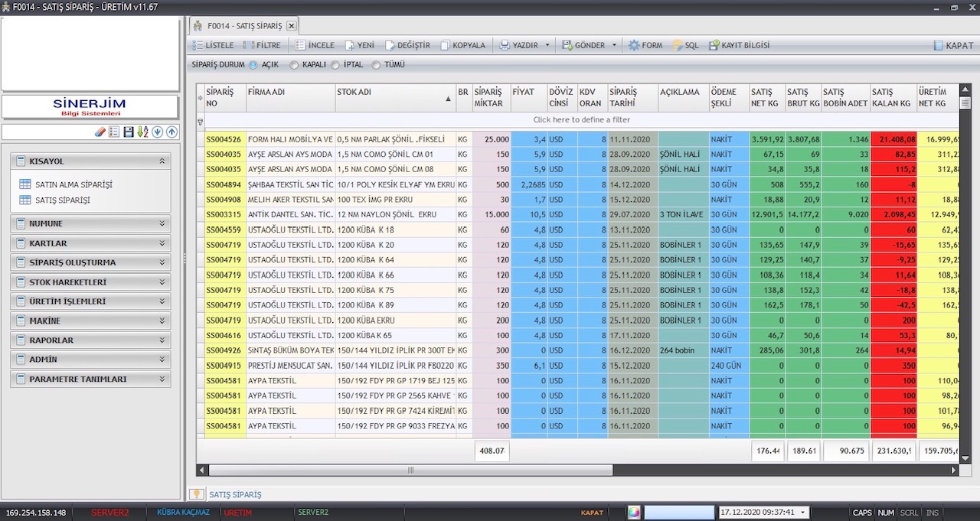Screen dimensions: 980x521
Task: Open the SATIŞ SİPARİŞİ shortcut
Action: click(54, 200)
